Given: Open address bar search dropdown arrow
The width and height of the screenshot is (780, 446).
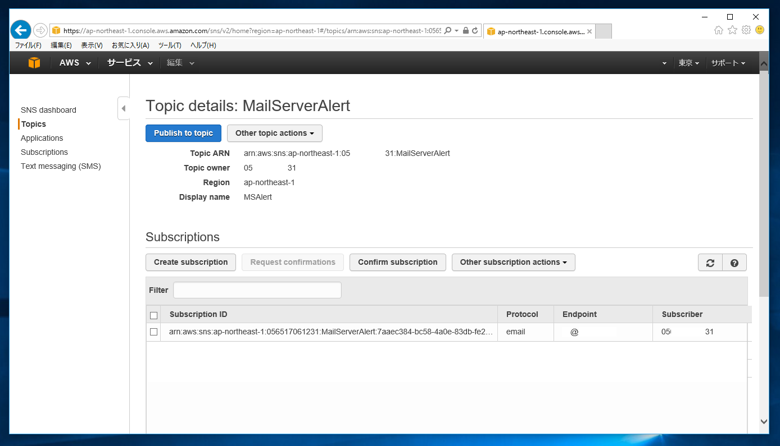Looking at the screenshot, I should click(x=457, y=30).
